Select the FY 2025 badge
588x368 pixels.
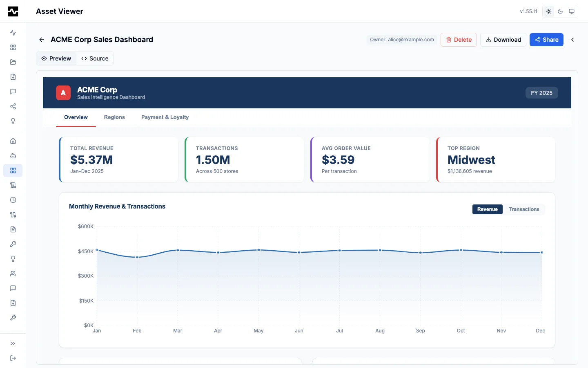[x=541, y=93]
